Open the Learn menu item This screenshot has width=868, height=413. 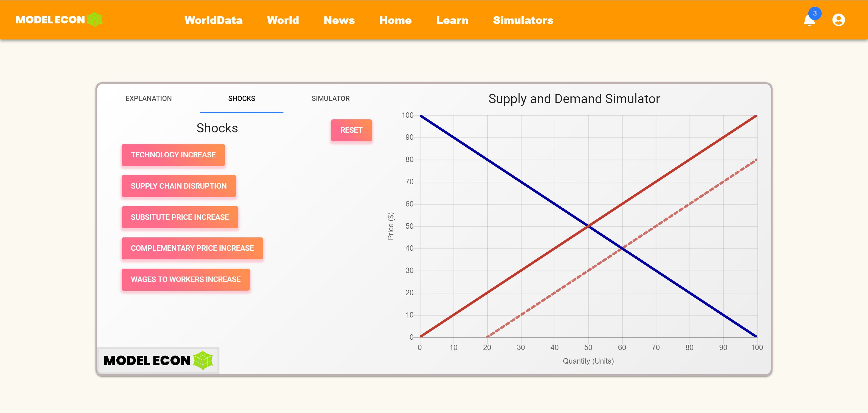tap(452, 20)
